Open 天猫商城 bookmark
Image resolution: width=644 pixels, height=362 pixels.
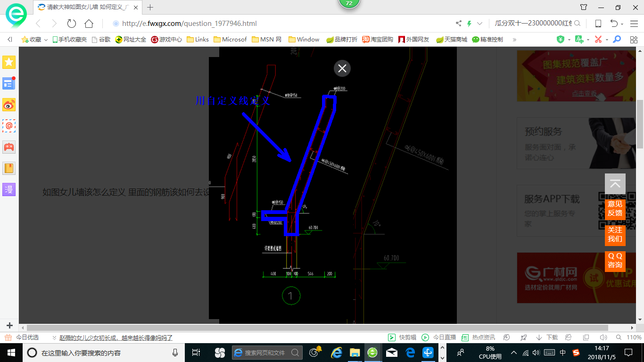[452, 40]
